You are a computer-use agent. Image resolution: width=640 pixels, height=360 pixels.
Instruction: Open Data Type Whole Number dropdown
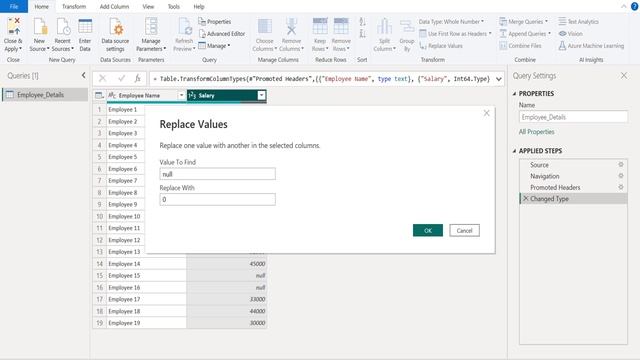point(451,22)
